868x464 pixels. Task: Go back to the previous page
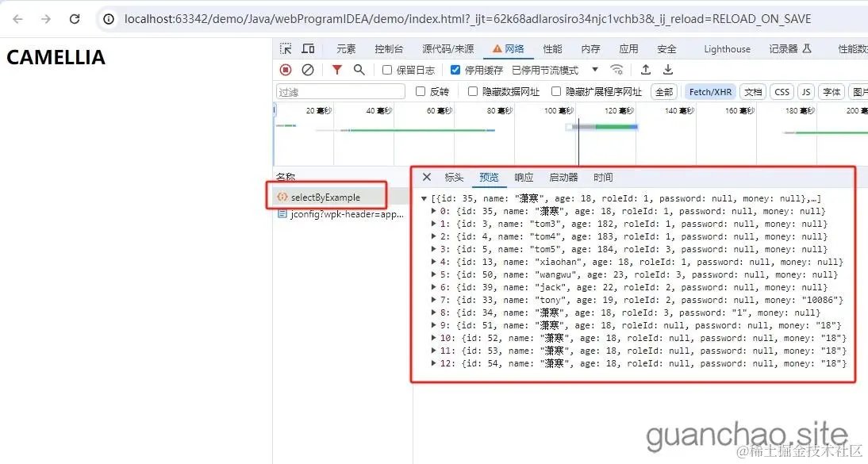tap(17, 19)
